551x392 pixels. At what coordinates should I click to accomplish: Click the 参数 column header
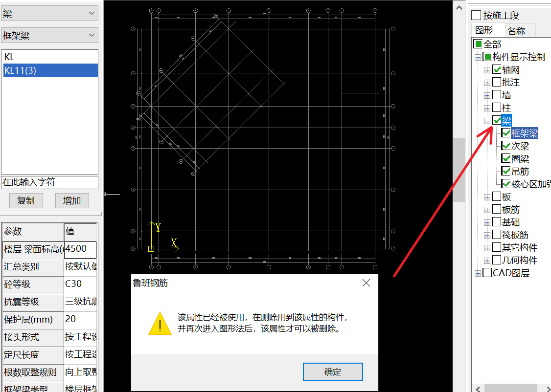tap(33, 232)
